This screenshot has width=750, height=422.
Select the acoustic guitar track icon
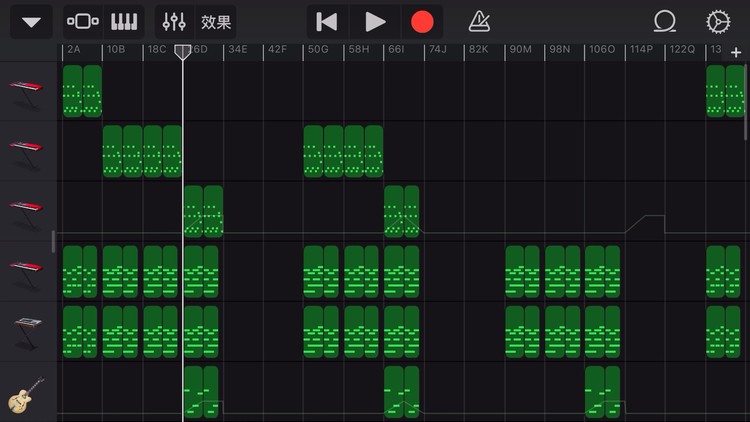[x=26, y=395]
